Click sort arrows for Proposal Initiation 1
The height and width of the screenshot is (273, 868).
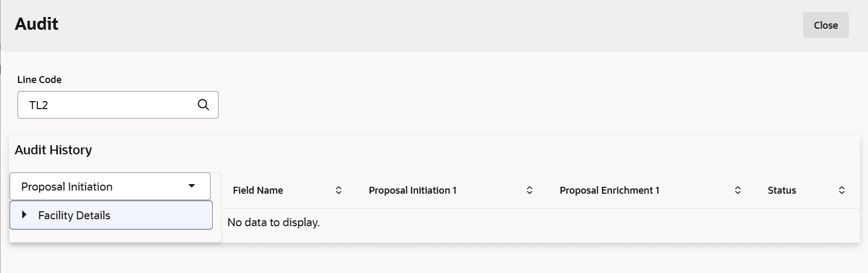(x=529, y=191)
